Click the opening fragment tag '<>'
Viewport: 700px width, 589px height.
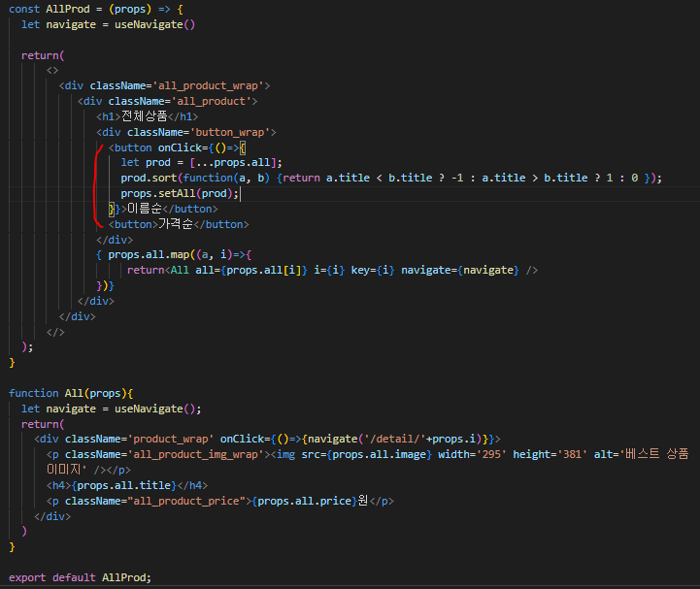pos(52,71)
